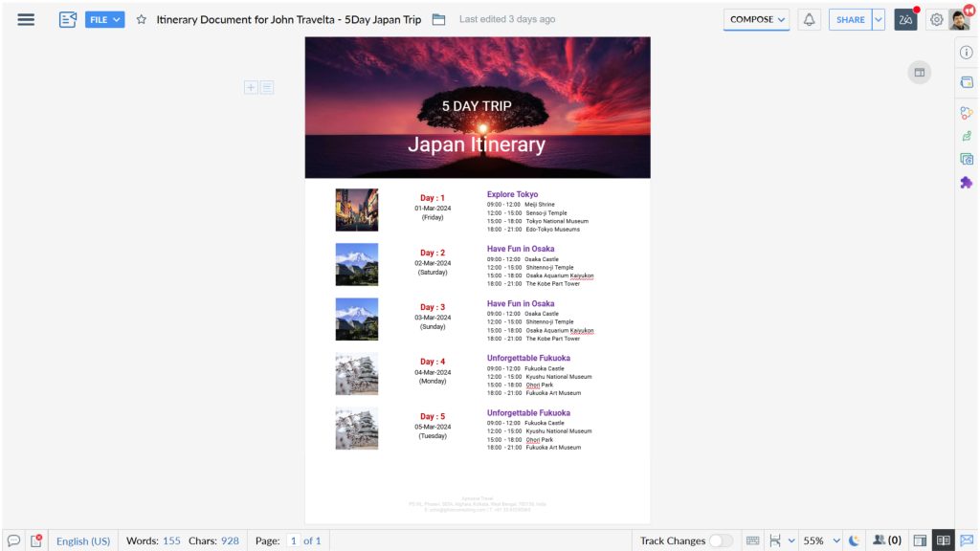Open the move-to-folder icon beside the title
This screenshot has height=551, width=980.
coord(438,19)
